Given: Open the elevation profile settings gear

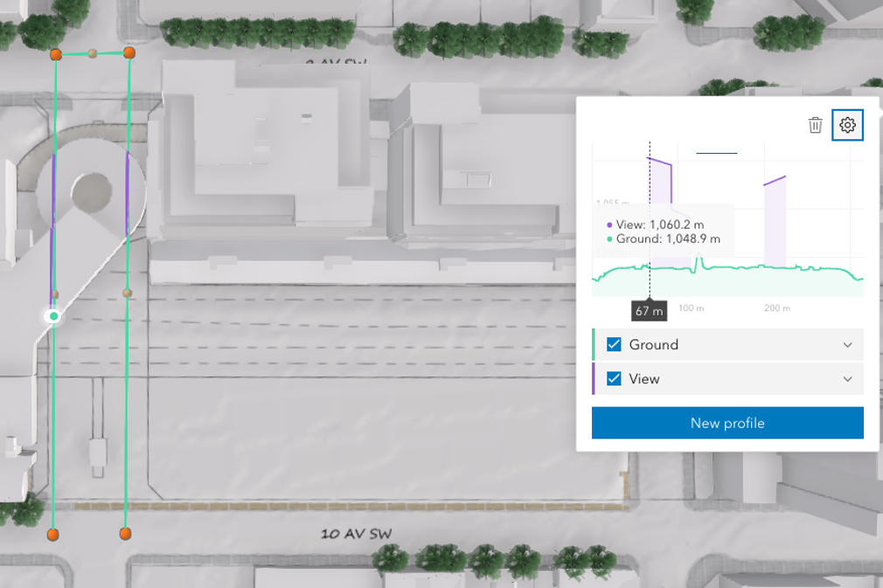Looking at the screenshot, I should (x=847, y=125).
